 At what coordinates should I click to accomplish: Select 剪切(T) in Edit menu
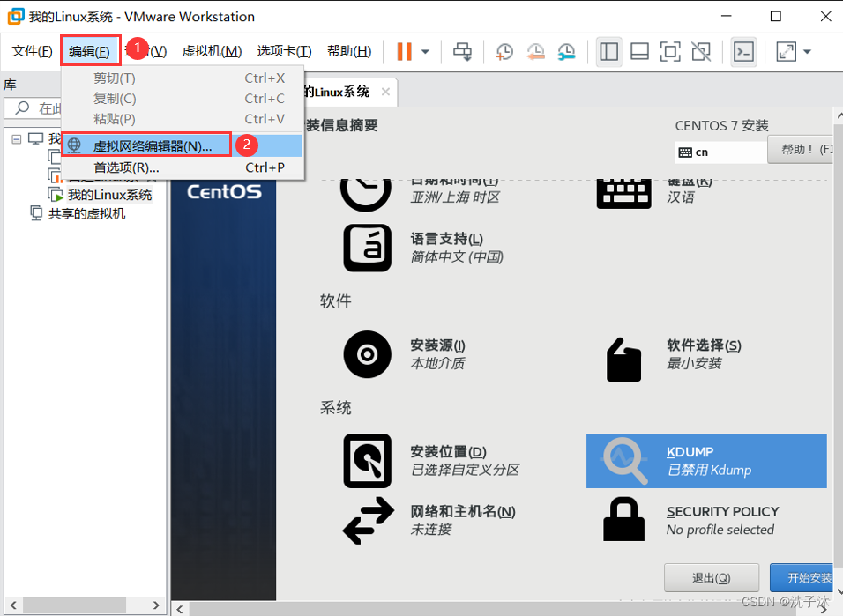183,78
